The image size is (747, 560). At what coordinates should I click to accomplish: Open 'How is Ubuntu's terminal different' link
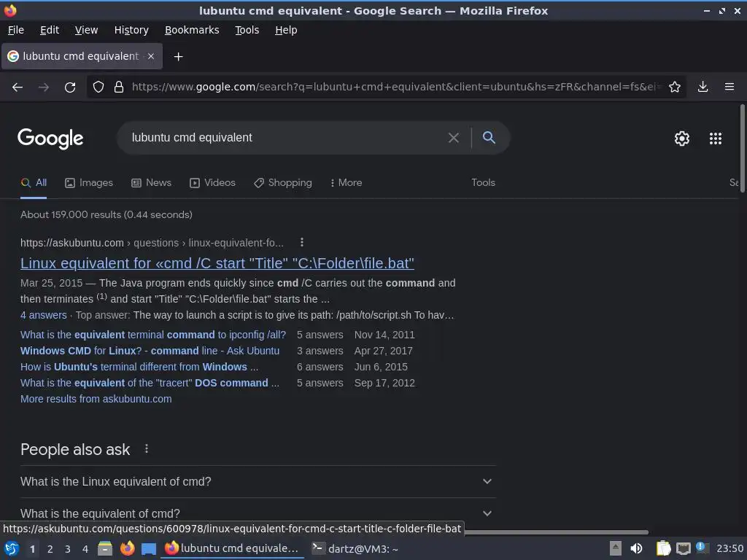pyautogui.click(x=139, y=367)
